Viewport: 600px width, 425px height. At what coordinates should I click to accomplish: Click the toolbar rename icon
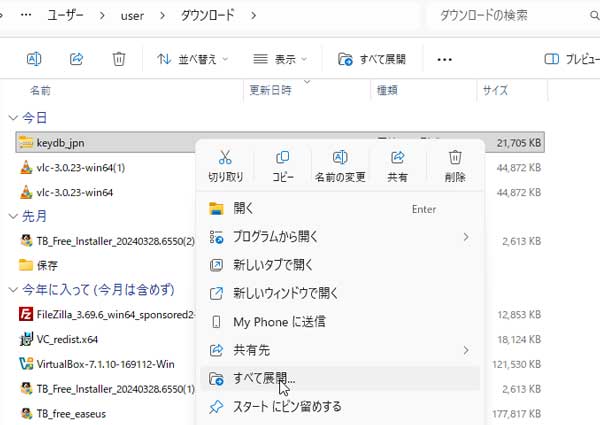[34, 59]
